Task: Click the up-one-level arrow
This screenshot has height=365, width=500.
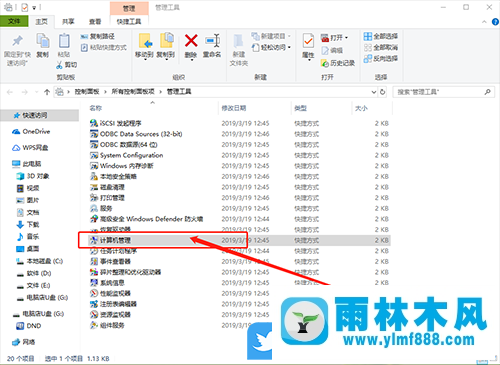Action: click(47, 92)
